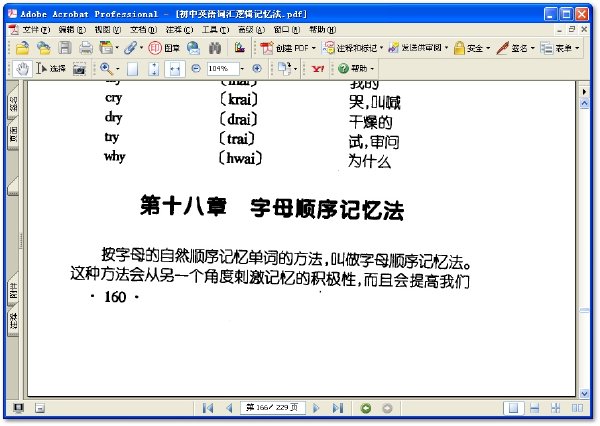Set view to Actual Size page icon

pyautogui.click(x=132, y=69)
